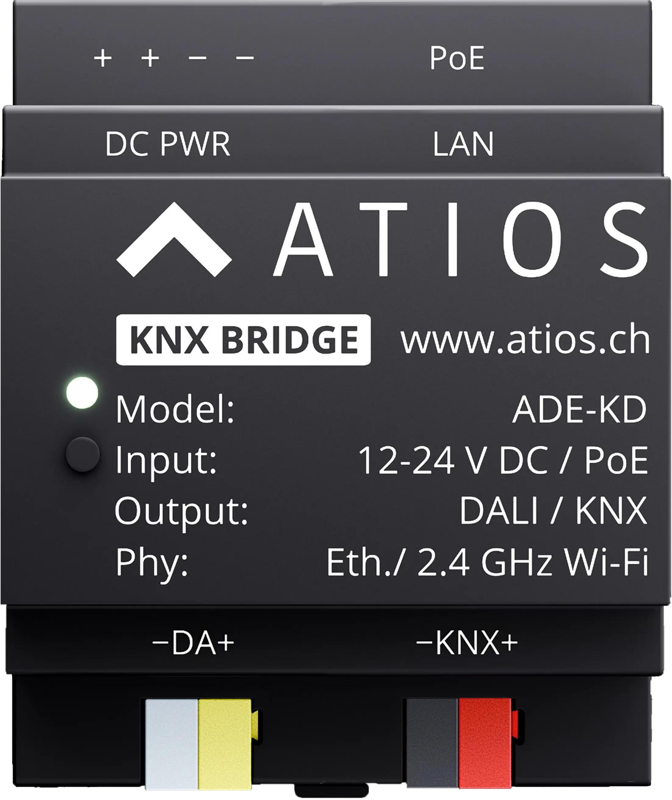Click the ATIOS brand wordmark
This screenshot has width=672, height=800.
click(x=461, y=239)
